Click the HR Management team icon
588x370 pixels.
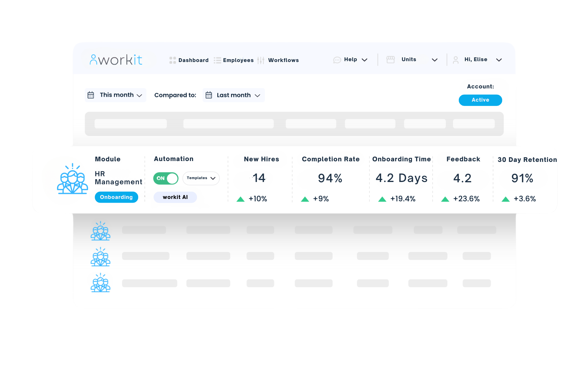coord(72,179)
